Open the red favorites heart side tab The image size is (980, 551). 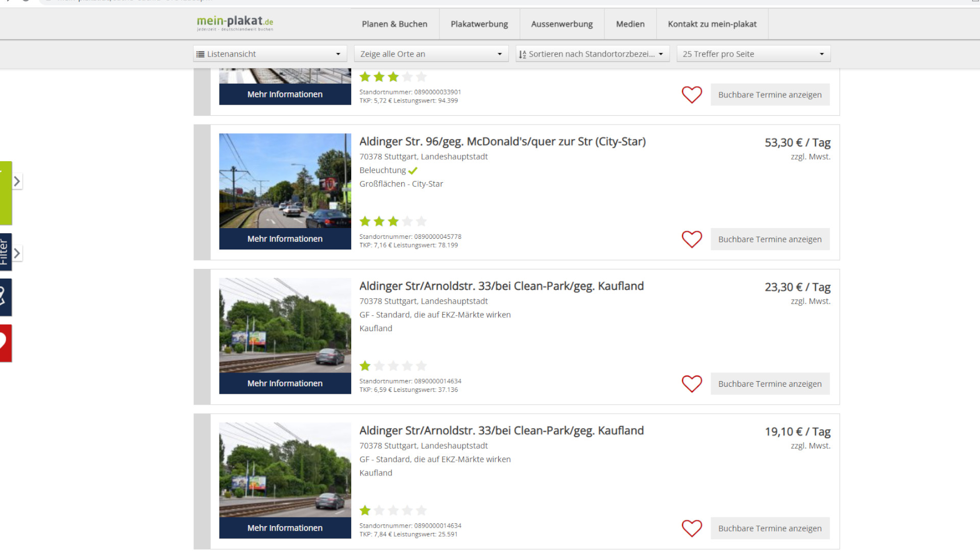(x=6, y=343)
